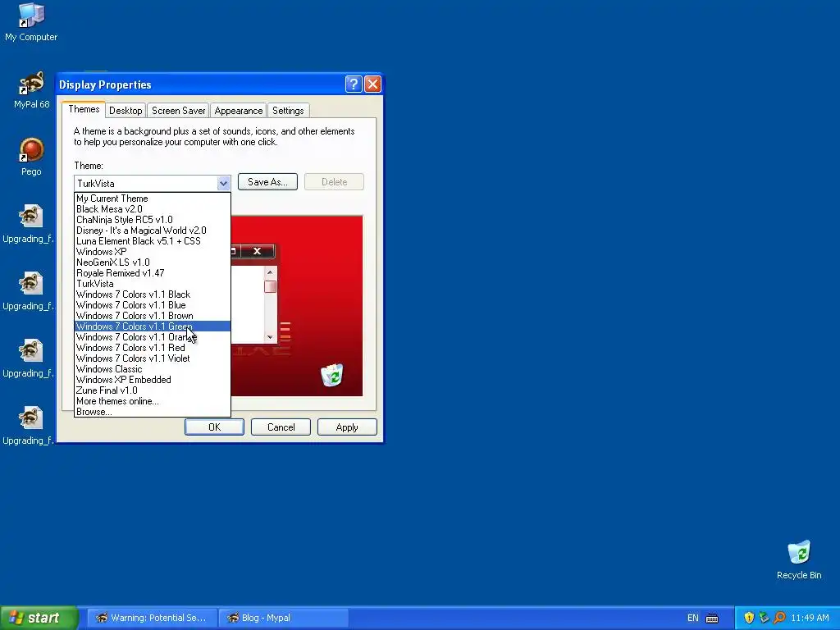Click Browse... in the theme list
Image resolution: width=840 pixels, height=630 pixels.
pyautogui.click(x=152, y=412)
